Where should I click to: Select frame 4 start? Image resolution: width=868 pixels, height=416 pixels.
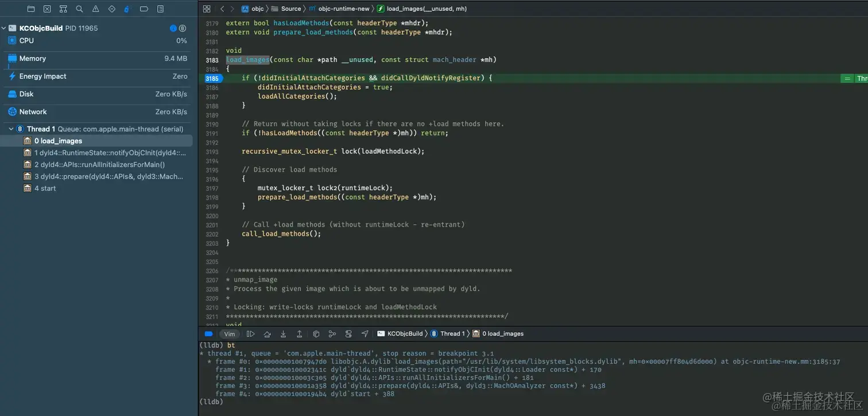point(96,188)
